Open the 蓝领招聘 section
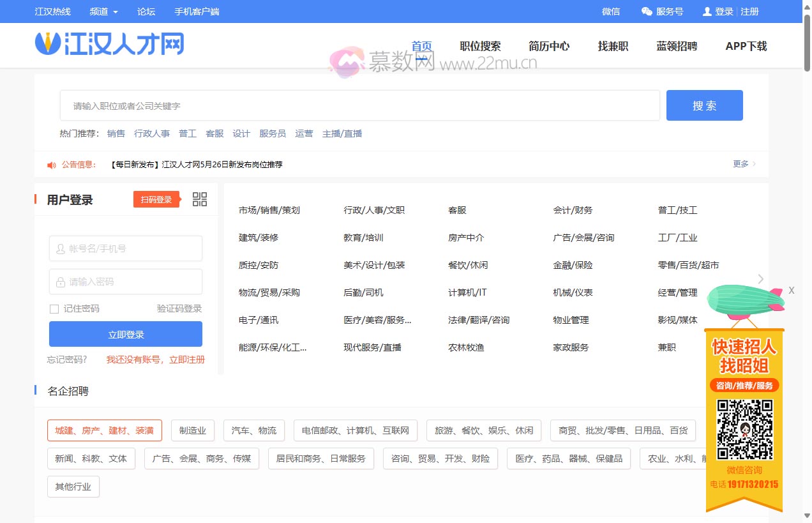The image size is (812, 523). coord(676,46)
